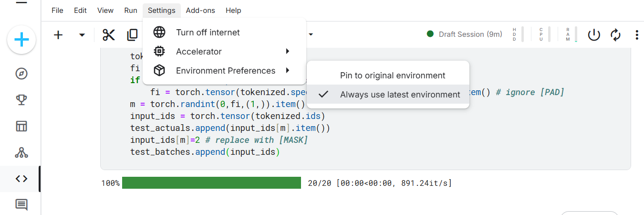Screen dimensions: 644x215
Task: Open the Datasets table icon in sidebar
Action: point(21,126)
